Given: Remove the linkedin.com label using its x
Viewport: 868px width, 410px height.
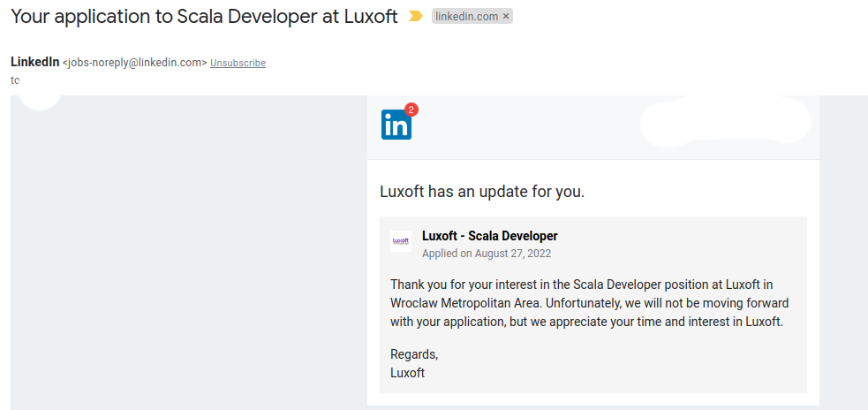Looking at the screenshot, I should [x=505, y=17].
